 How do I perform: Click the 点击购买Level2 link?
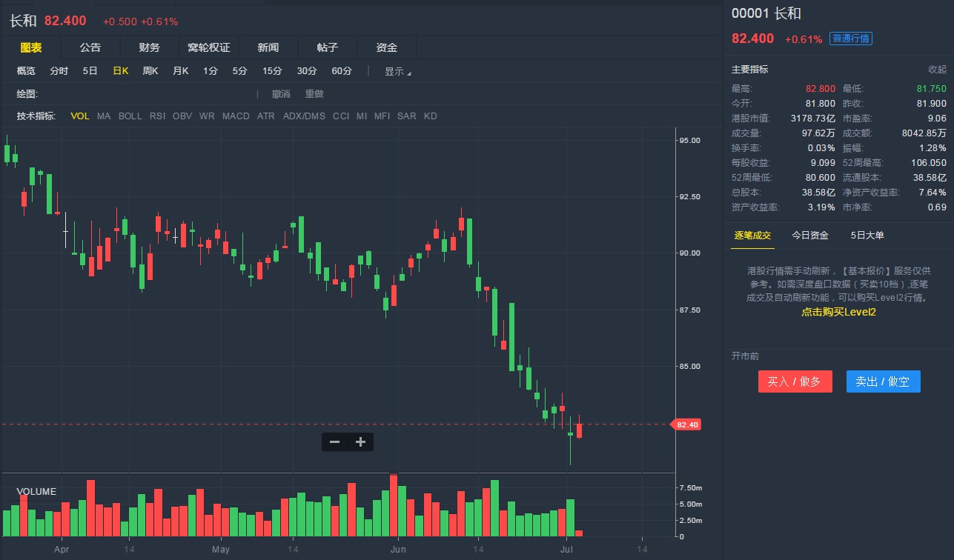coord(838,313)
